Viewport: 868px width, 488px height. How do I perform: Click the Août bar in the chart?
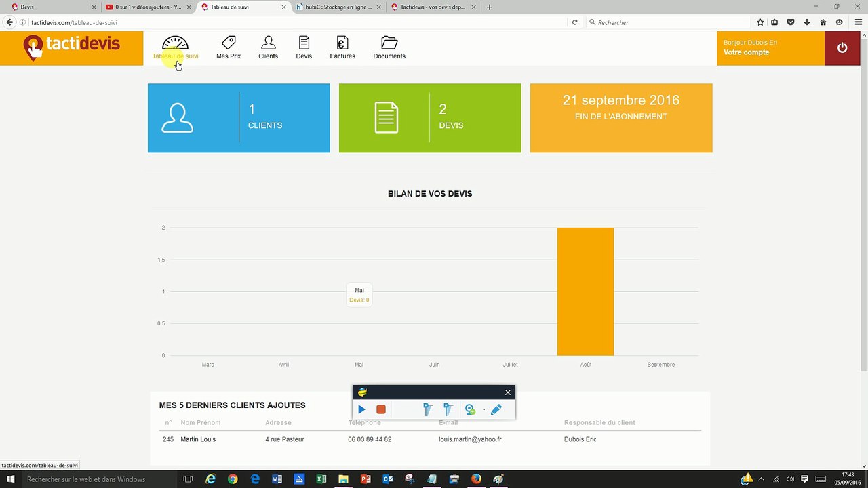point(585,291)
